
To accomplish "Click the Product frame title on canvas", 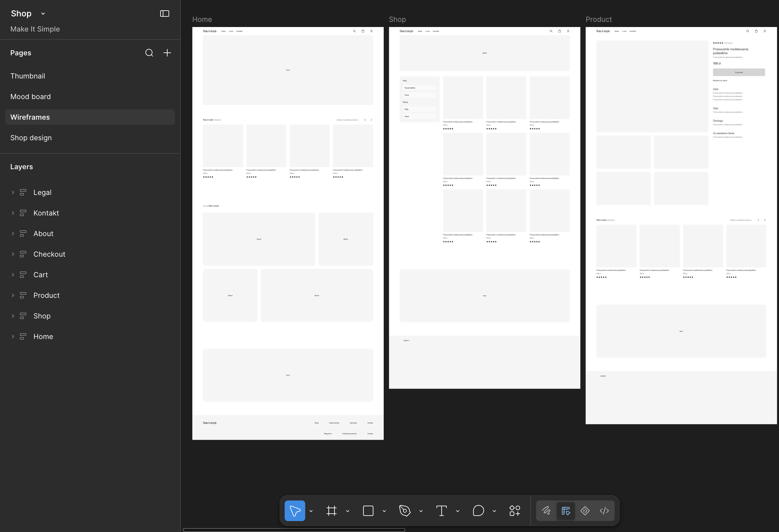I will 599,19.
